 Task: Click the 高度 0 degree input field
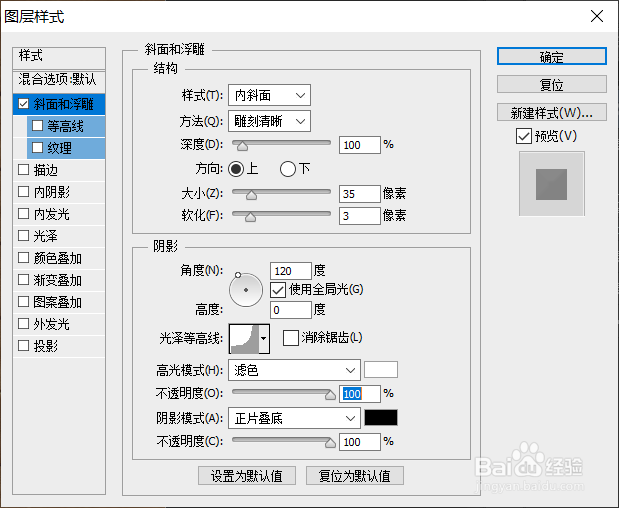point(291,310)
